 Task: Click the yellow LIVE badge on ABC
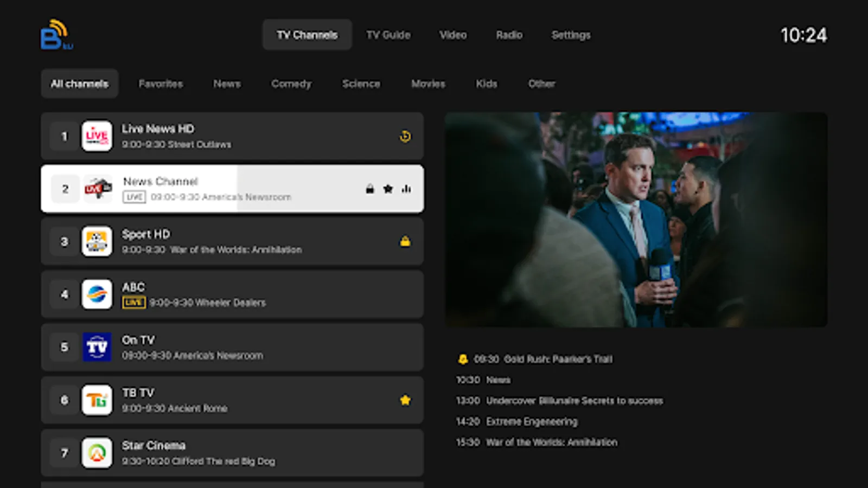(133, 303)
